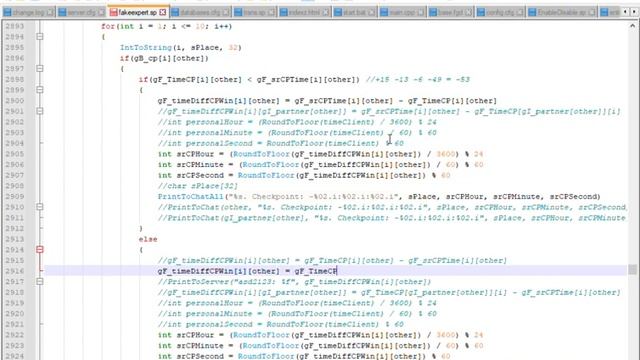Close the base.fgd tab
640x360 pixels.
tap(469, 12)
